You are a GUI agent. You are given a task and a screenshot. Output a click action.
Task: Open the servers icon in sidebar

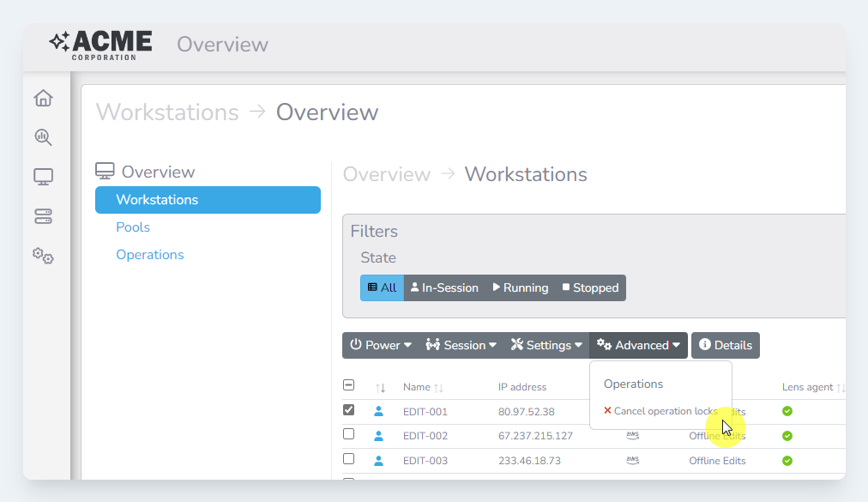tap(43, 216)
